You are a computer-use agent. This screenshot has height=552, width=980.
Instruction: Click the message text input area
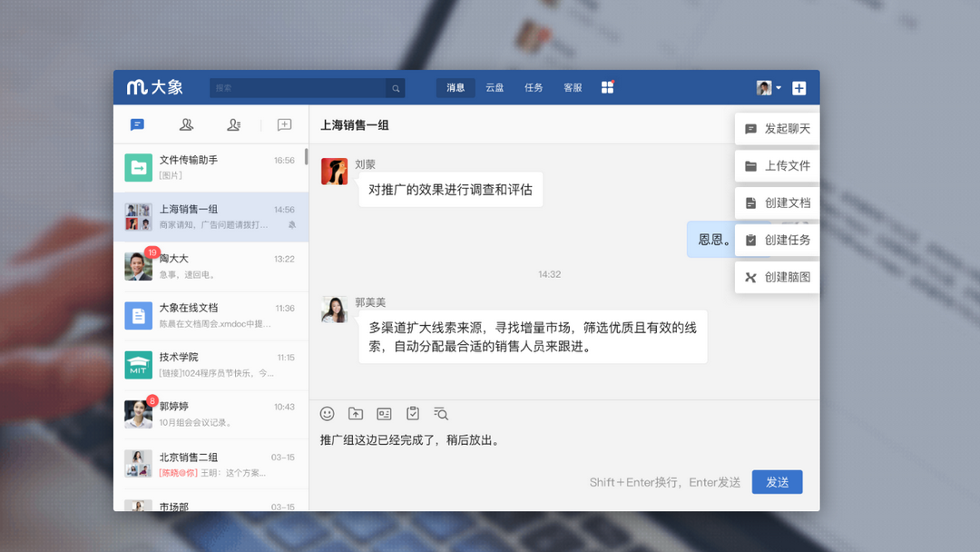click(564, 440)
